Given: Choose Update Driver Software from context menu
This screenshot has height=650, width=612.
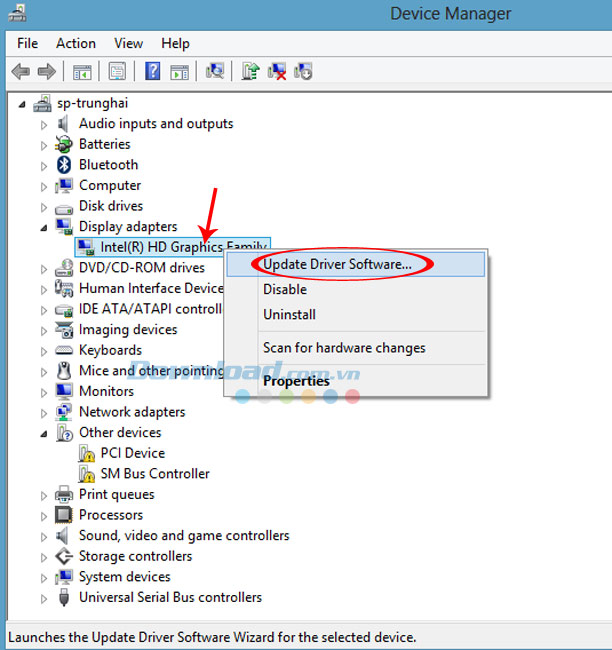Looking at the screenshot, I should pos(356,264).
